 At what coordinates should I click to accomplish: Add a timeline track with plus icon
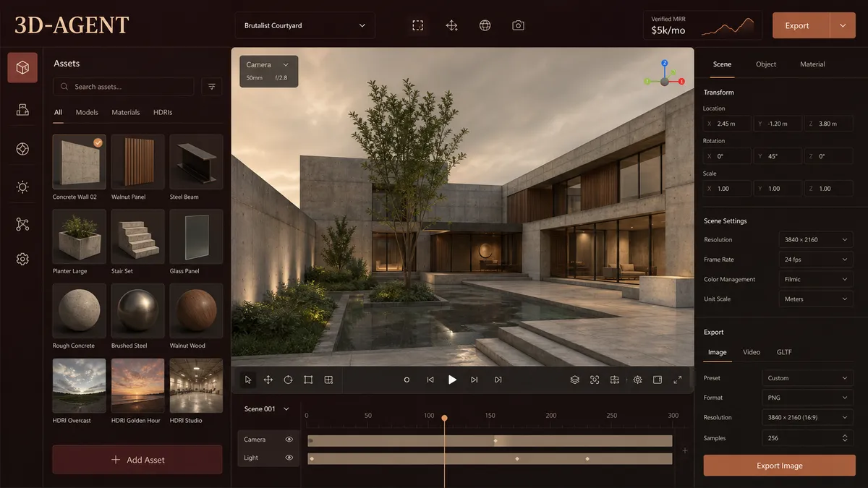pyautogui.click(x=685, y=450)
